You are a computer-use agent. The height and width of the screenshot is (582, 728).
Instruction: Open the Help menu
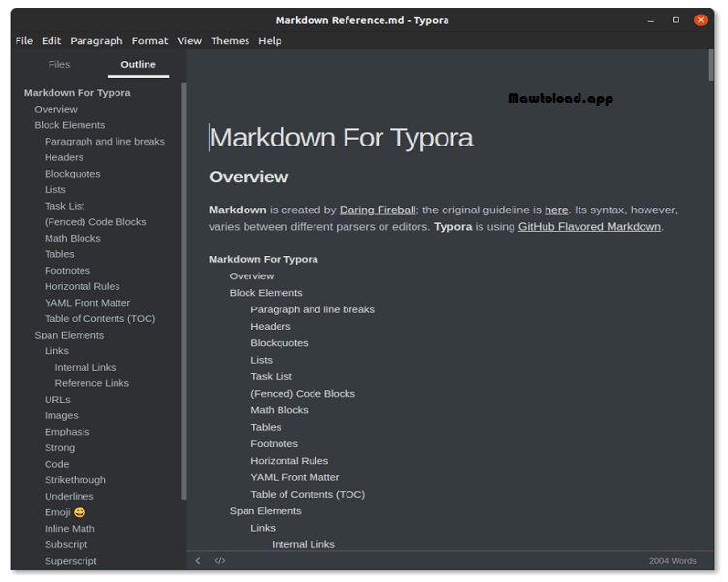(x=270, y=41)
